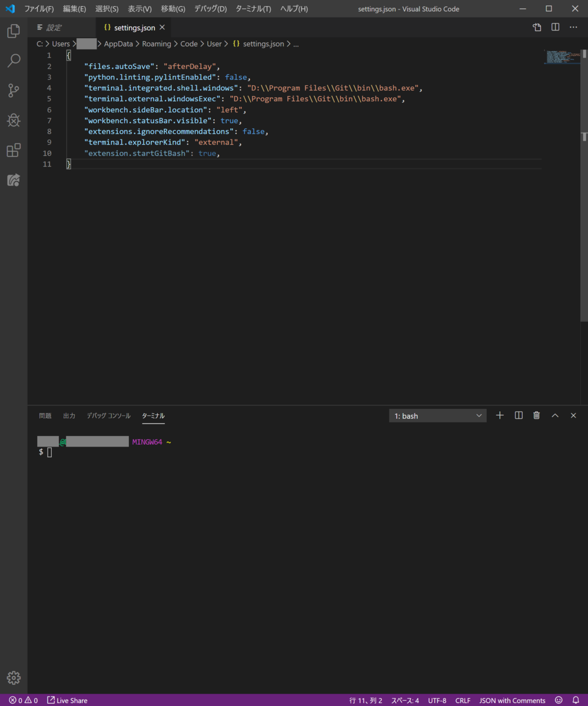Open the 表示(V) menu
Image resolution: width=588 pixels, height=706 pixels.
(139, 9)
